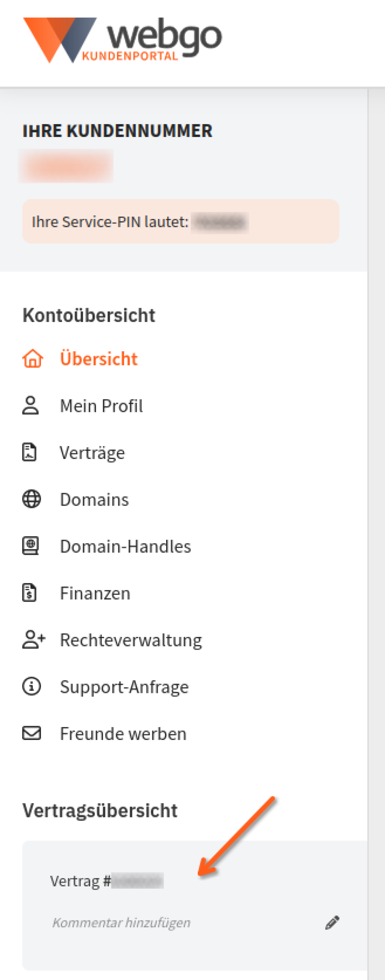This screenshot has height=980, width=385.
Task: Click the document icon next to Verträge
Action: click(x=30, y=452)
